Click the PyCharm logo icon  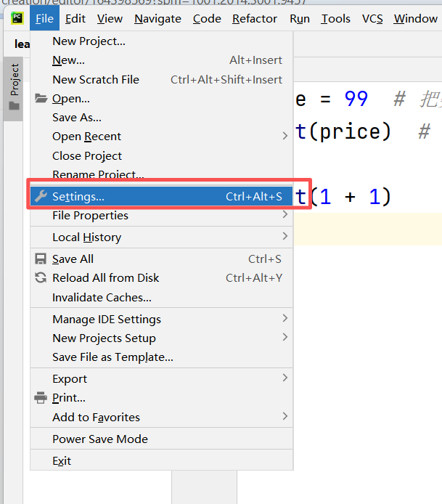[17, 18]
